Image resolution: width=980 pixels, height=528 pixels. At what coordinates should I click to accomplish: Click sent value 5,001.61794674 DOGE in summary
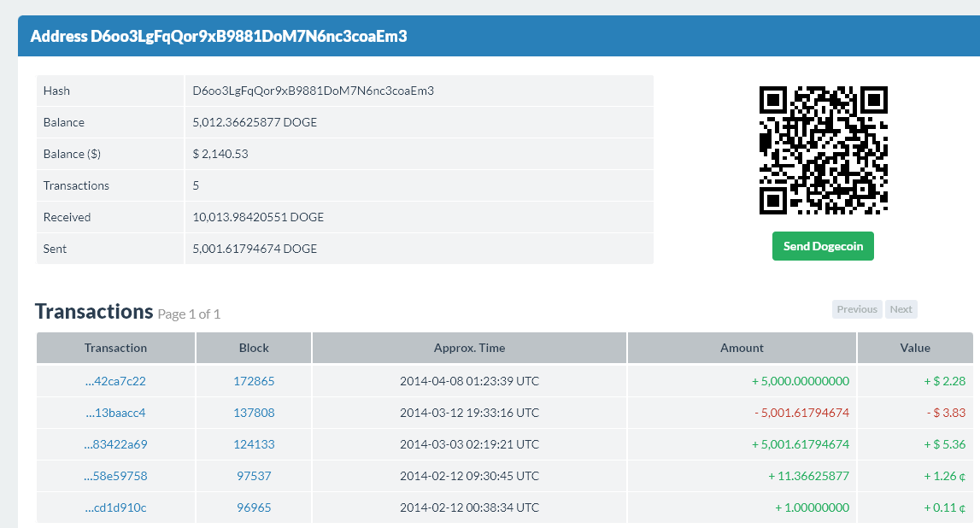pos(255,249)
